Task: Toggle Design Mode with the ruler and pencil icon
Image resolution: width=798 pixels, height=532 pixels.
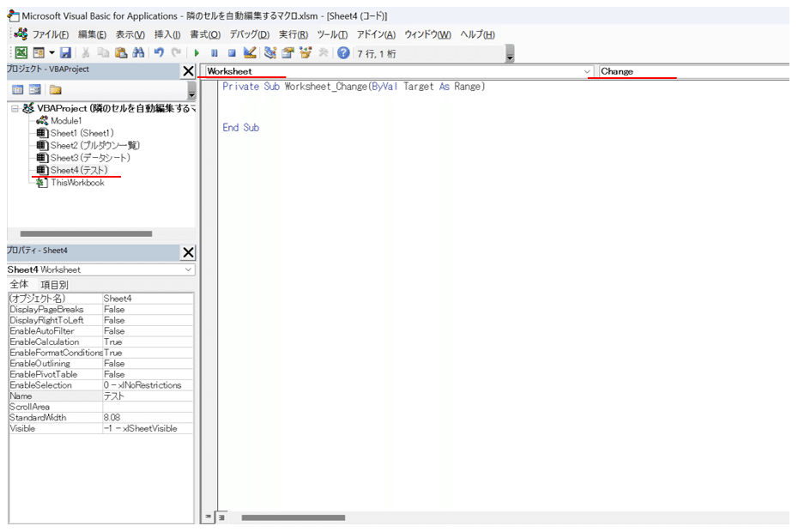Action: [x=250, y=52]
